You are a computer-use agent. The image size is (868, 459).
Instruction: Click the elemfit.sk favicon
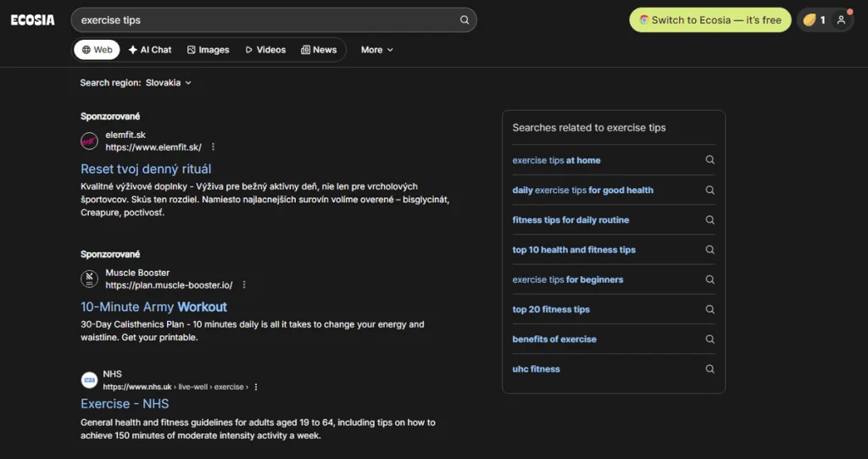click(90, 141)
